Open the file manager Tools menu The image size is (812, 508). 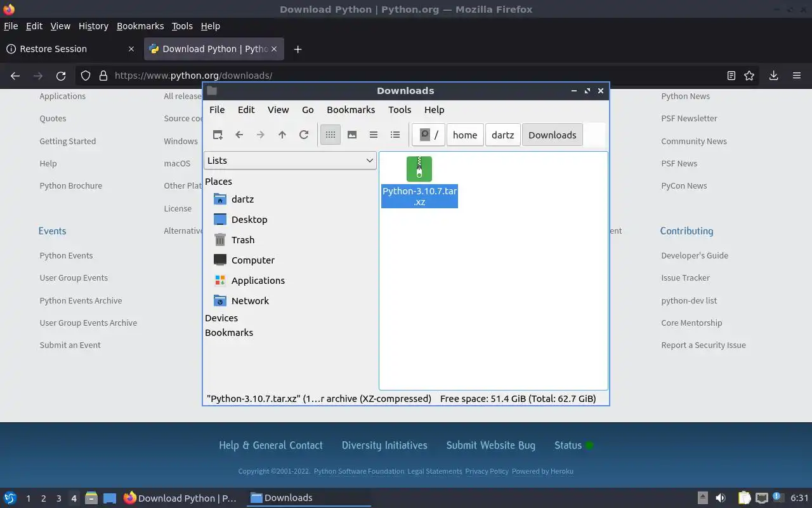[x=400, y=109]
